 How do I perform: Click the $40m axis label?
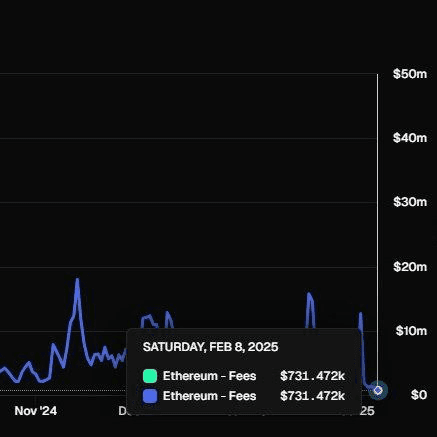tap(410, 138)
